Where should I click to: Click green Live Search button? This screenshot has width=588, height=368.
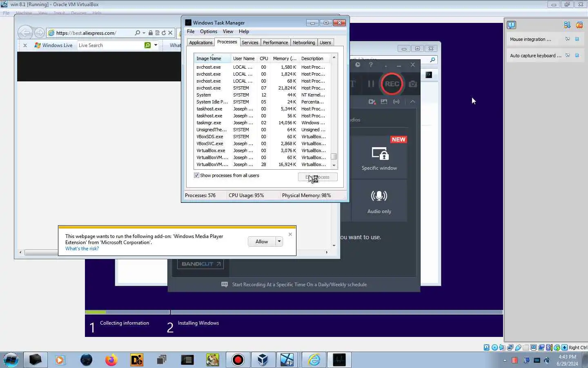[148, 45]
